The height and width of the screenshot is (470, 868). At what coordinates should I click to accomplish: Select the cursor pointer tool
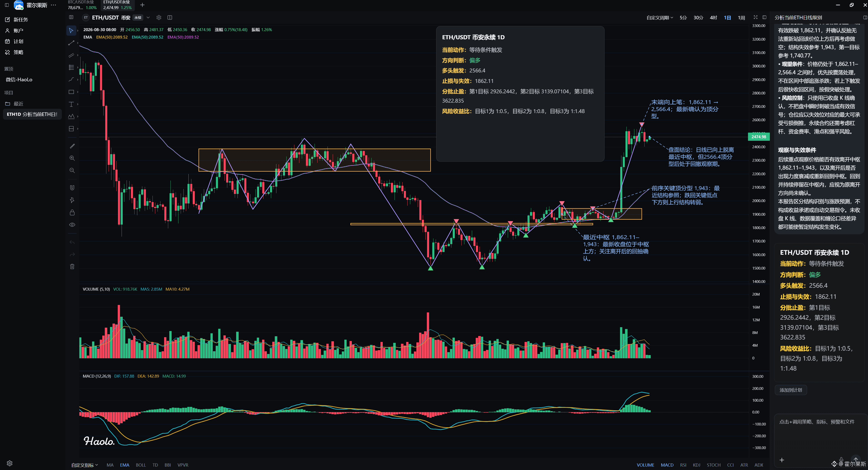tap(71, 31)
